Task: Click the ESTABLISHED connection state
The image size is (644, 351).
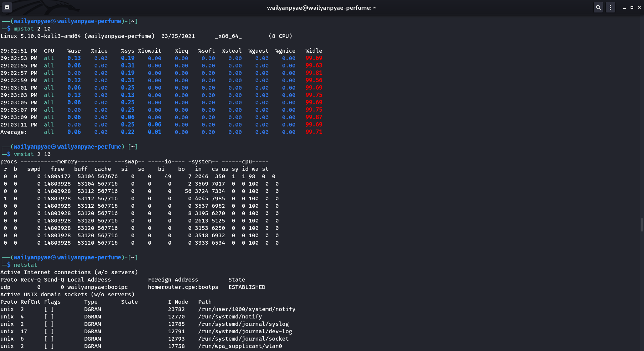Action: tap(247, 287)
